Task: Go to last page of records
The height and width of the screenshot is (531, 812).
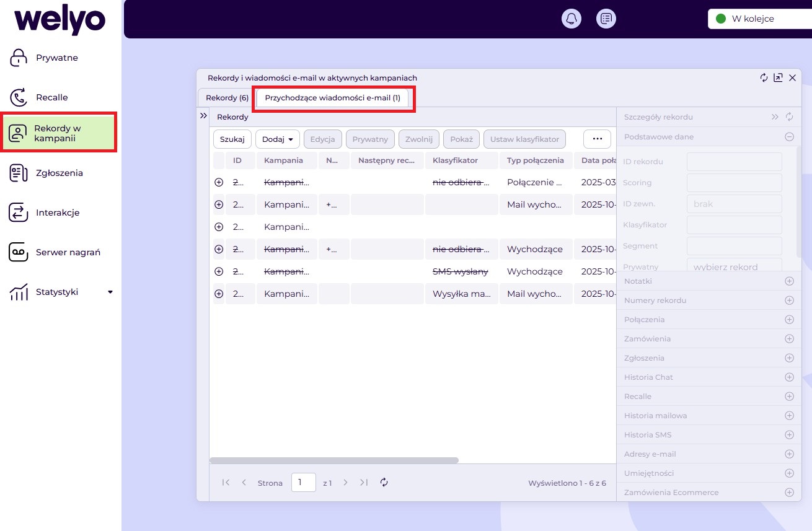Action: pyautogui.click(x=364, y=483)
